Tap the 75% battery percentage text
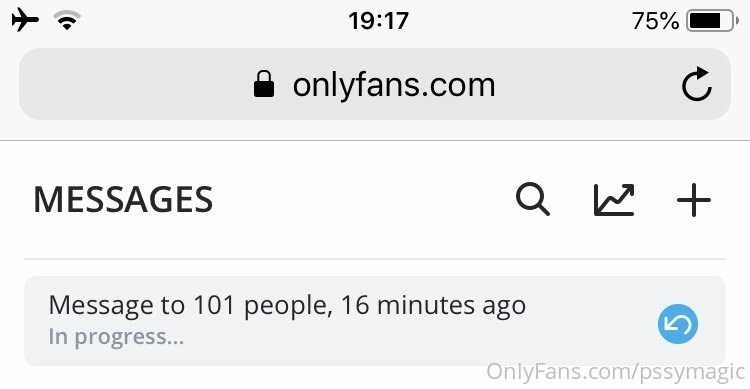 [x=655, y=21]
